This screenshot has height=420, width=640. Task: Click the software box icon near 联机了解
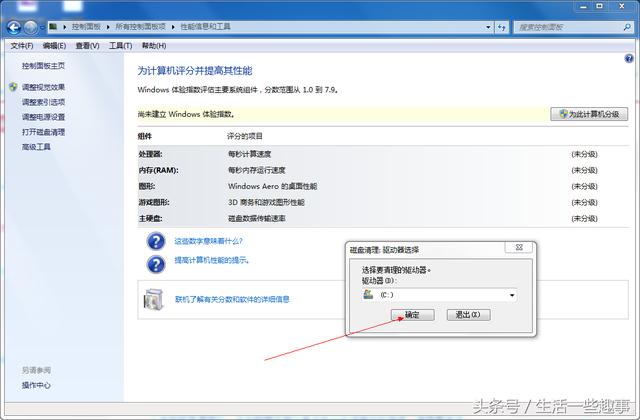[154, 299]
